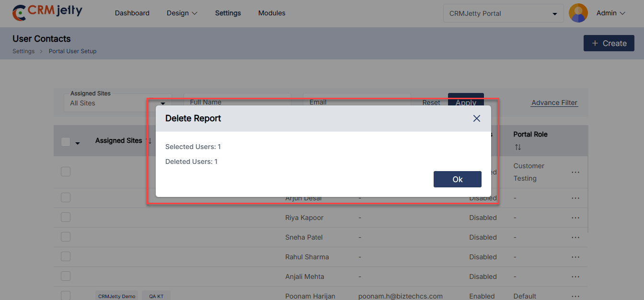The height and width of the screenshot is (300, 644).
Task: Open the Modules menu item
Action: pos(272,13)
